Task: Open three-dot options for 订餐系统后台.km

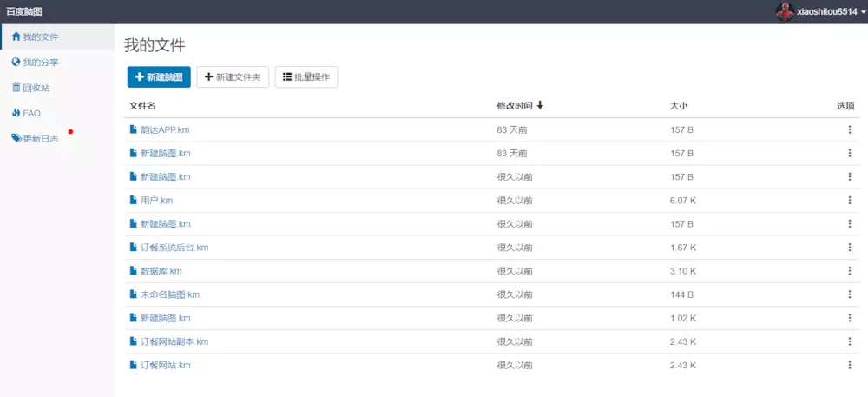Action: 850,248
